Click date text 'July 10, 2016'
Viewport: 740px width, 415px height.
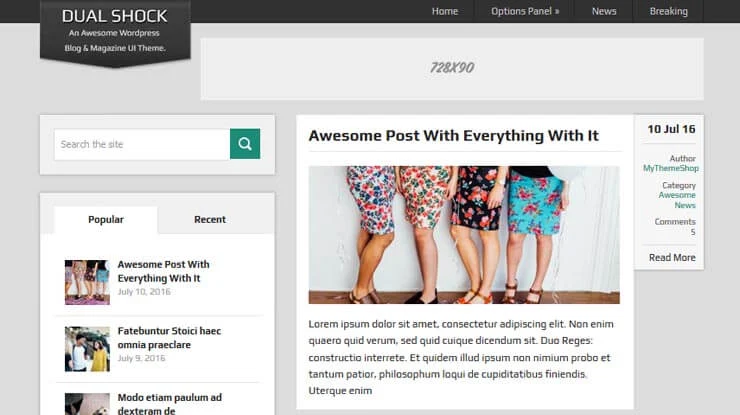tap(144, 292)
